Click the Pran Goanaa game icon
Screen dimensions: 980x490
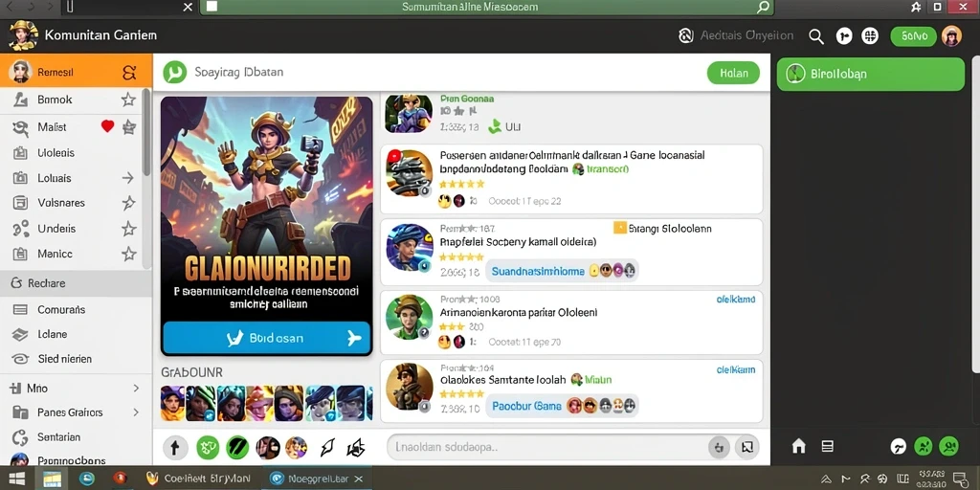point(409,113)
